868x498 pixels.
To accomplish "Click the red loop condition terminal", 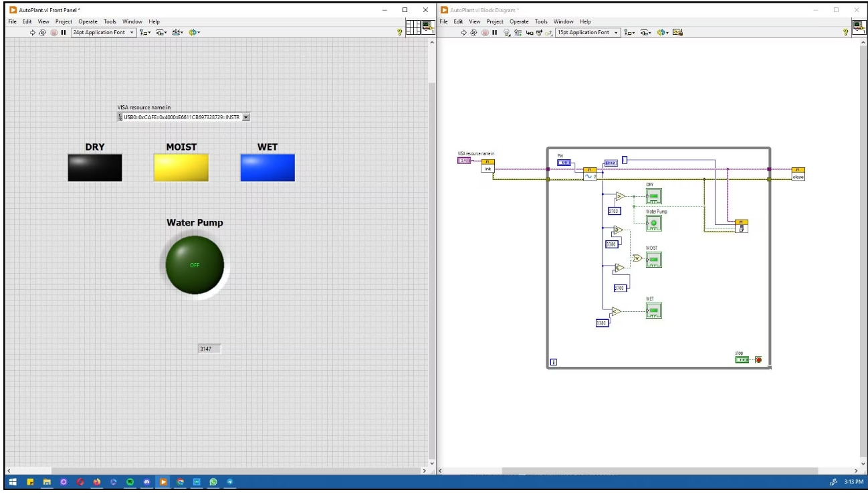I will pos(758,359).
